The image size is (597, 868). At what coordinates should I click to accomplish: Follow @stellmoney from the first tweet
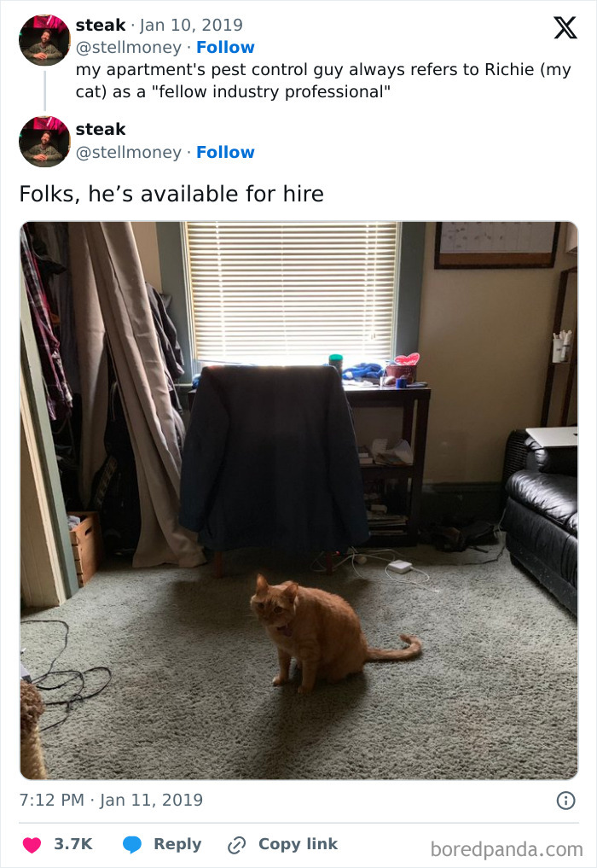[x=225, y=47]
